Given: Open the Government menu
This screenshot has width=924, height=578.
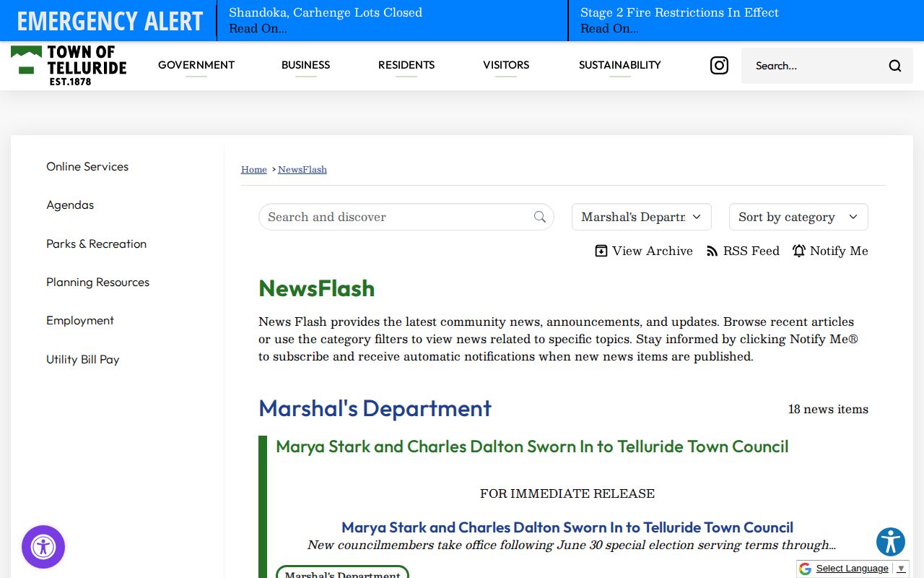Looking at the screenshot, I should [x=196, y=65].
